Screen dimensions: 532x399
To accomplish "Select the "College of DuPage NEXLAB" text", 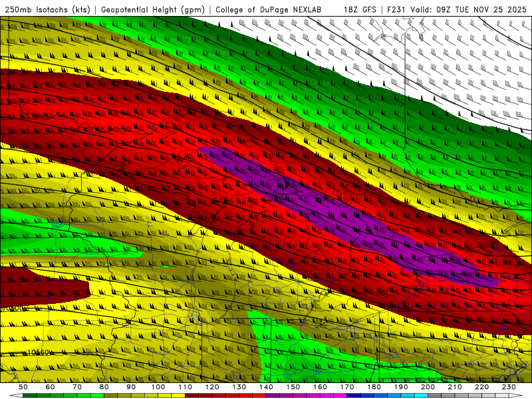I will coord(268,9).
